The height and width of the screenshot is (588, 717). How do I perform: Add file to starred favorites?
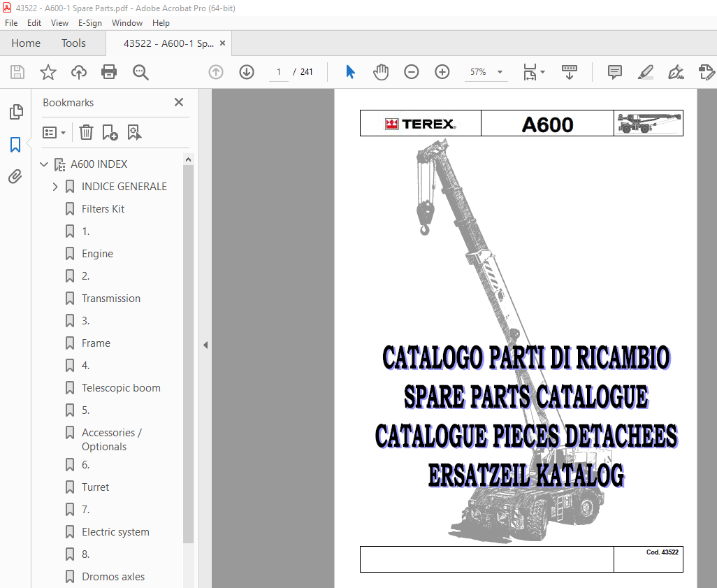tap(48, 72)
